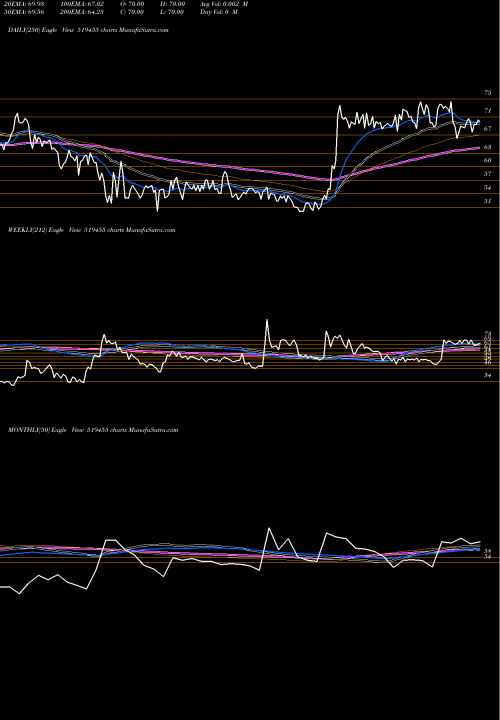Image resolution: width=500 pixels, height=720 pixels.
Task: Click the close price C: 70.00
Action: click(132, 12)
